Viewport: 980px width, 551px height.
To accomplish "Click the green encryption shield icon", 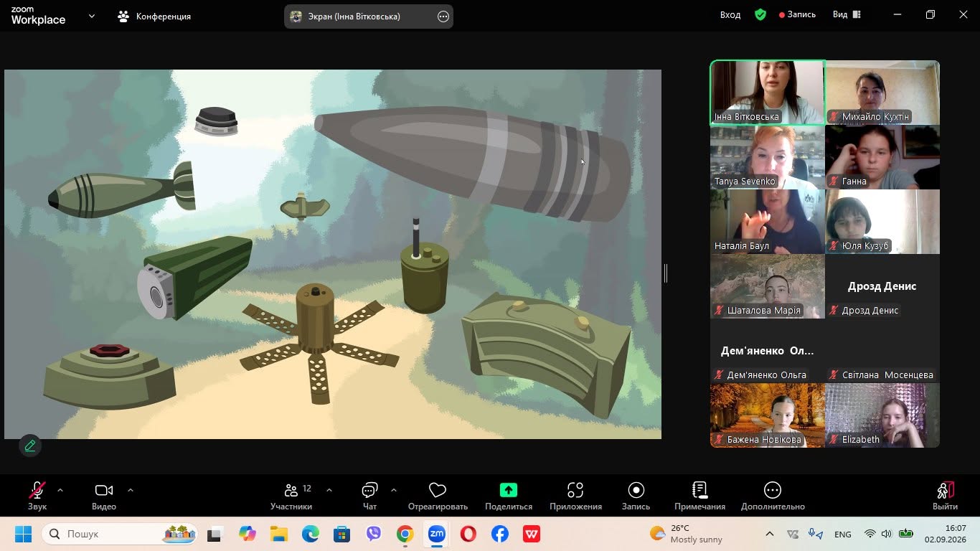I will click(x=760, y=14).
